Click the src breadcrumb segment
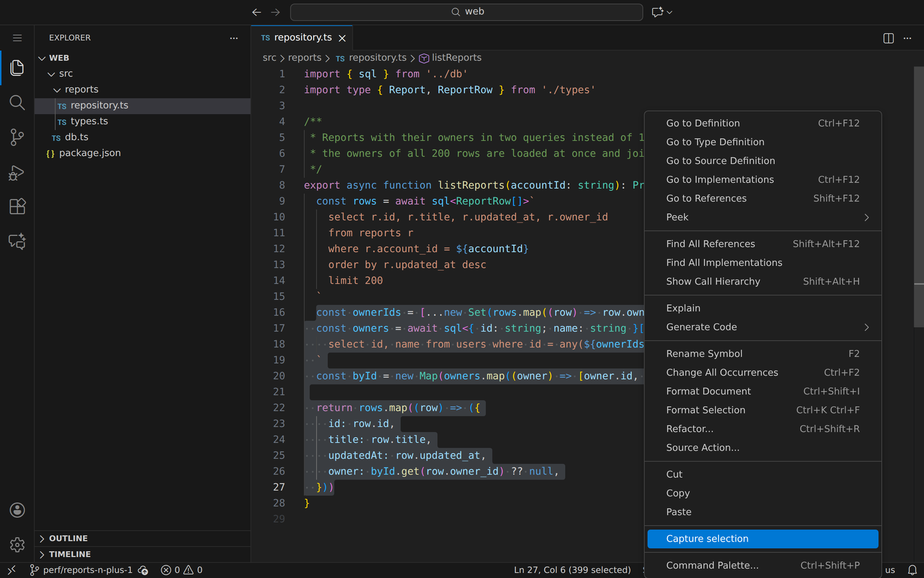Image resolution: width=924 pixels, height=578 pixels. click(x=269, y=58)
